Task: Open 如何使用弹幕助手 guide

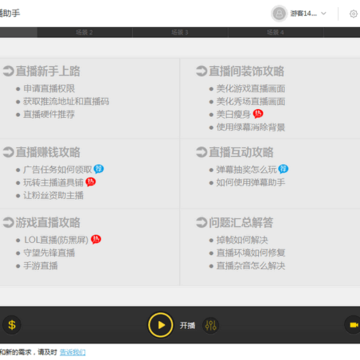Action: pyautogui.click(x=251, y=183)
